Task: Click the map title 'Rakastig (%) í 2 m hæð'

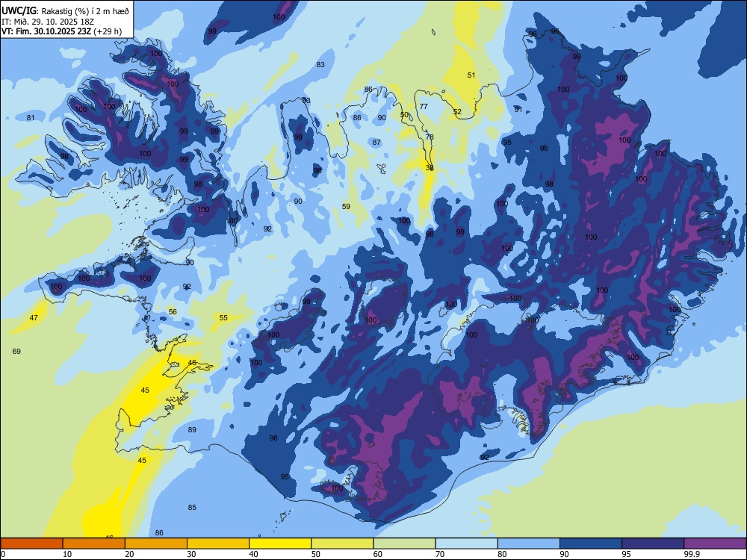Action: coord(86,11)
